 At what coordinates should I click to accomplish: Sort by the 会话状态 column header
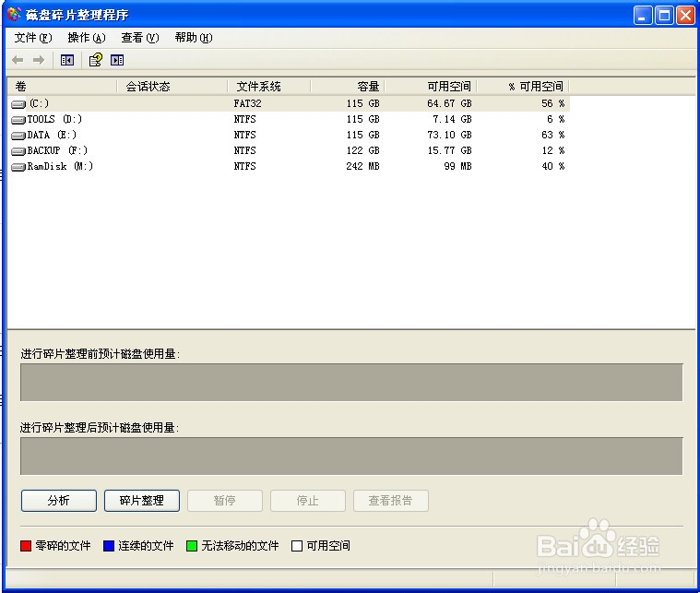click(172, 86)
